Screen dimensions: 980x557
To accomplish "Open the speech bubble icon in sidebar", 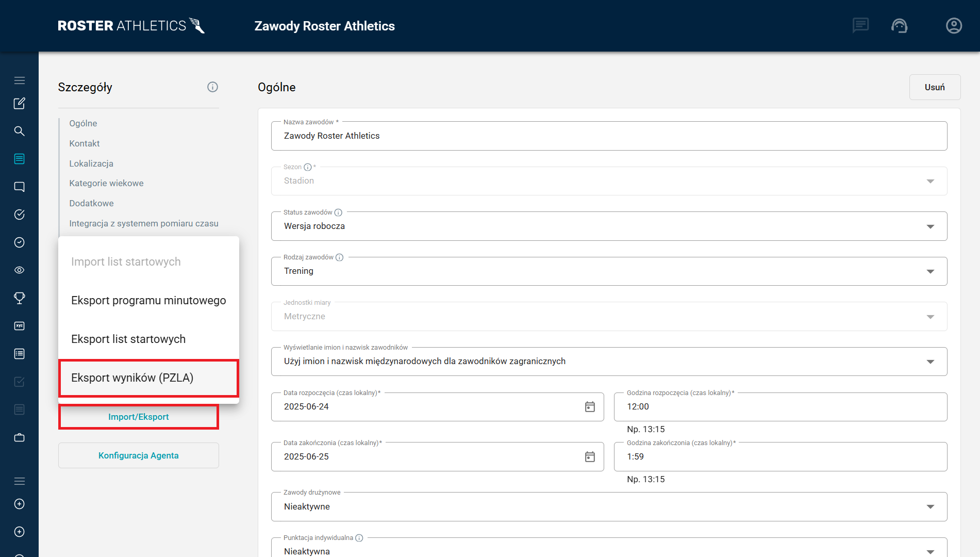I will point(19,187).
